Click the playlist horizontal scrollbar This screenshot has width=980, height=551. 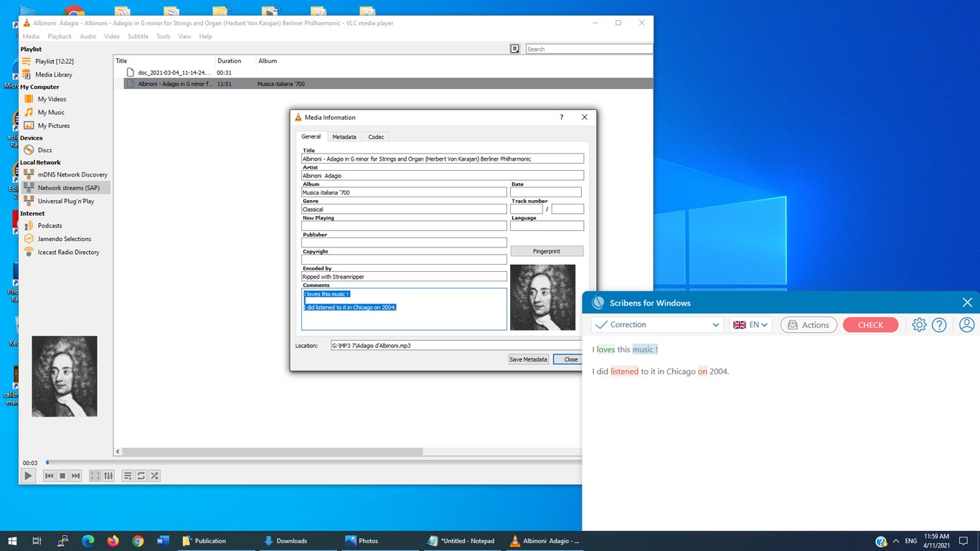[x=273, y=451]
